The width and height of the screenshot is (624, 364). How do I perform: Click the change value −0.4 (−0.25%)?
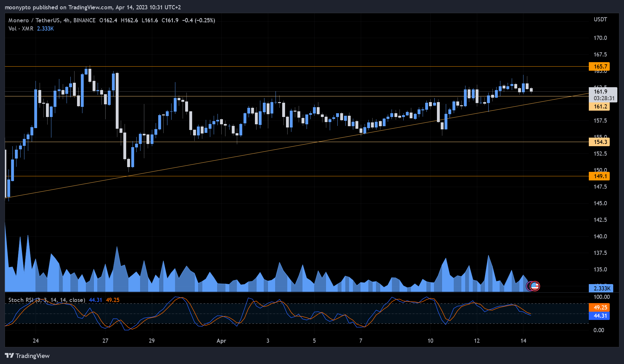[x=198, y=20]
